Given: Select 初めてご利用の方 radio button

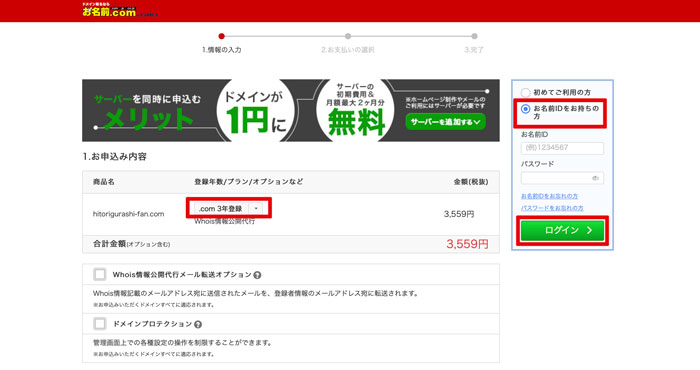Looking at the screenshot, I should [x=525, y=92].
